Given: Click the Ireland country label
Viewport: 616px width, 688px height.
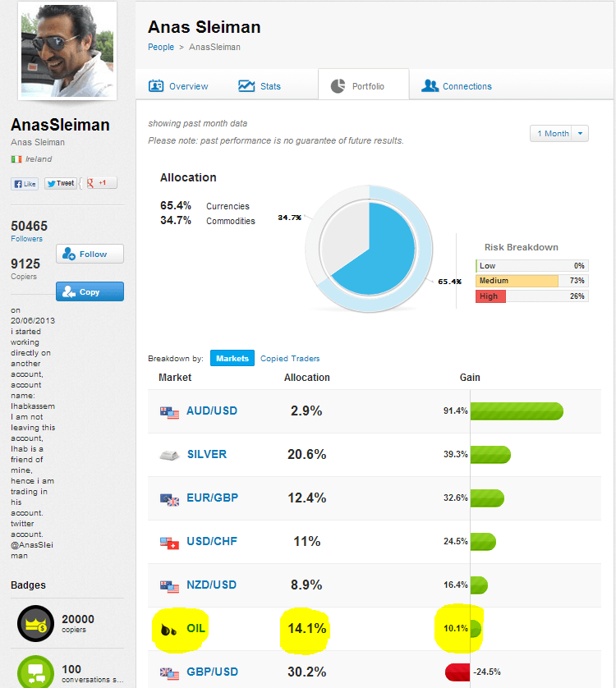Looking at the screenshot, I should pyautogui.click(x=39, y=159).
